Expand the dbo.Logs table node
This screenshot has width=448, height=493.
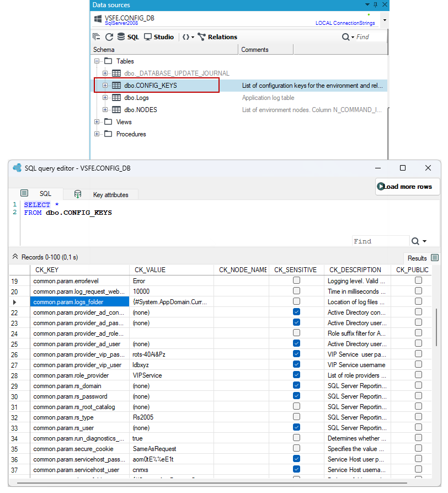105,98
